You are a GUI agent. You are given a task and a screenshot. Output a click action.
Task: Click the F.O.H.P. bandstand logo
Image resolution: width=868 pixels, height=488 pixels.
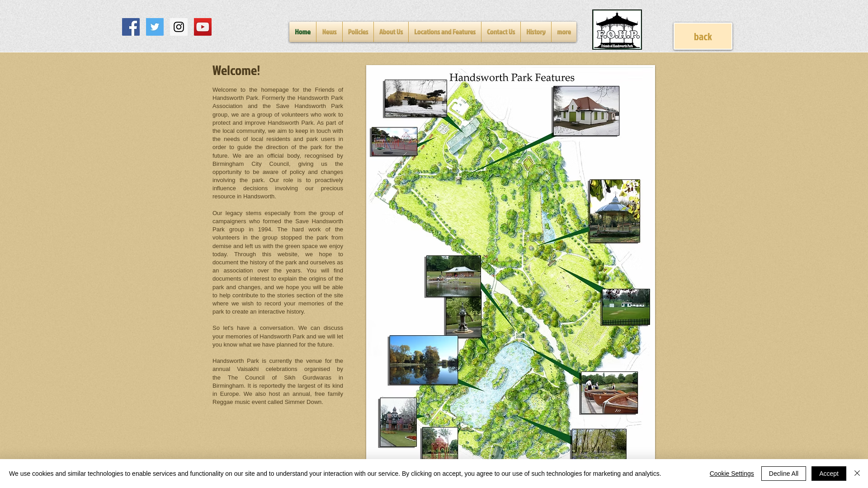click(617, 29)
